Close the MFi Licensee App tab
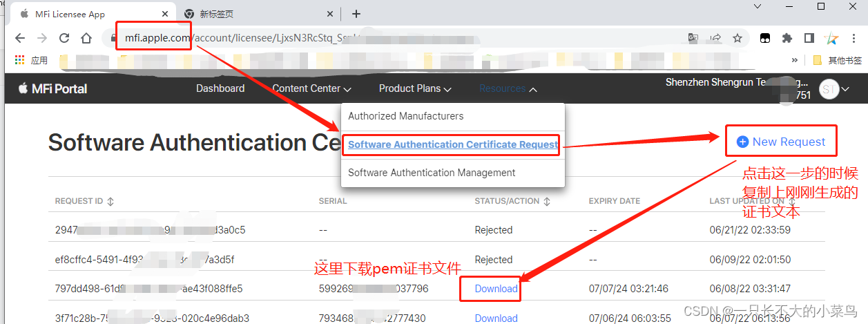 pyautogui.click(x=164, y=14)
